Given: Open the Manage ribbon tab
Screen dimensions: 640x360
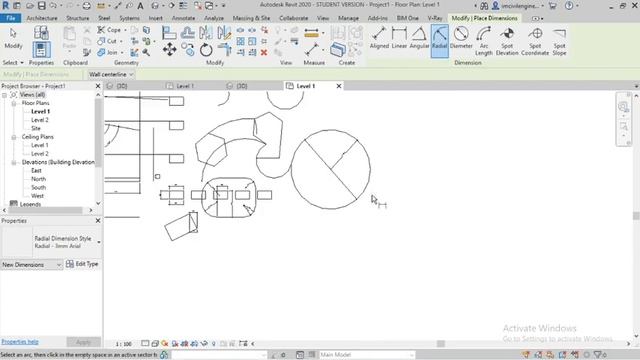Looking at the screenshot, I should point(348,18).
